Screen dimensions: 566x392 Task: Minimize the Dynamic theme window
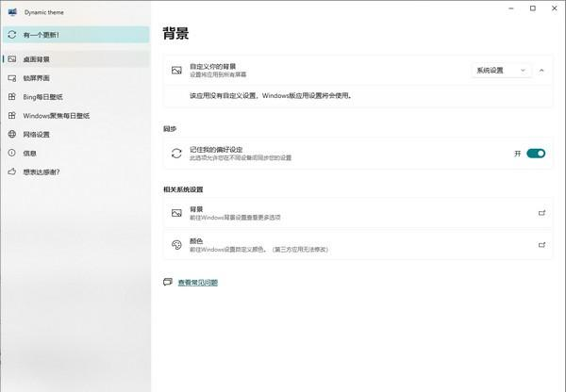pyautogui.click(x=511, y=8)
